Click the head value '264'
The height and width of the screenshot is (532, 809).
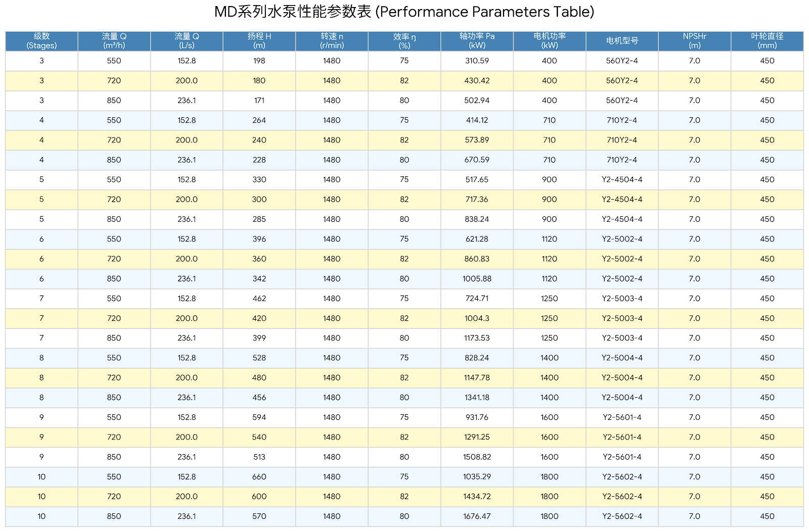[259, 120]
